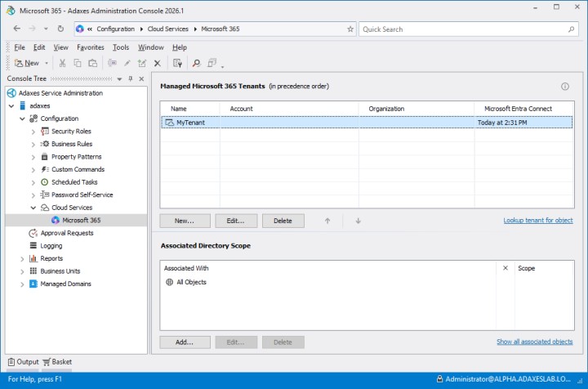
Task: Click the search magnifier icon in toolbar
Action: click(x=196, y=63)
